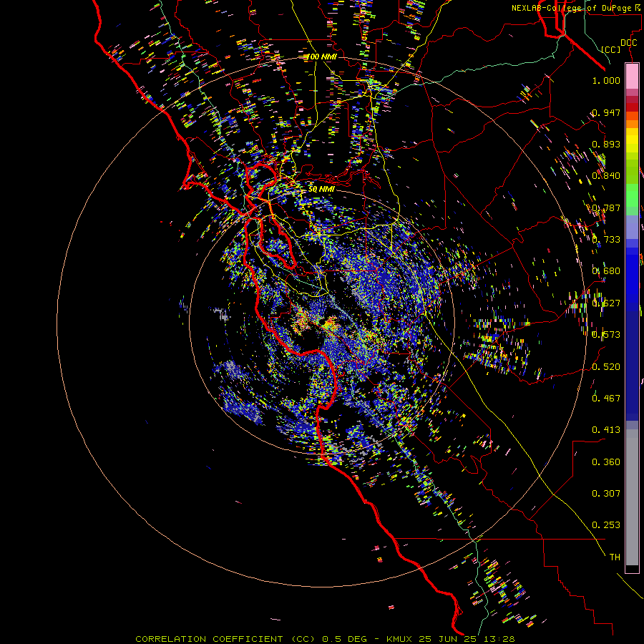
Task: Select the 1.000 value on the scale
Action: click(606, 80)
